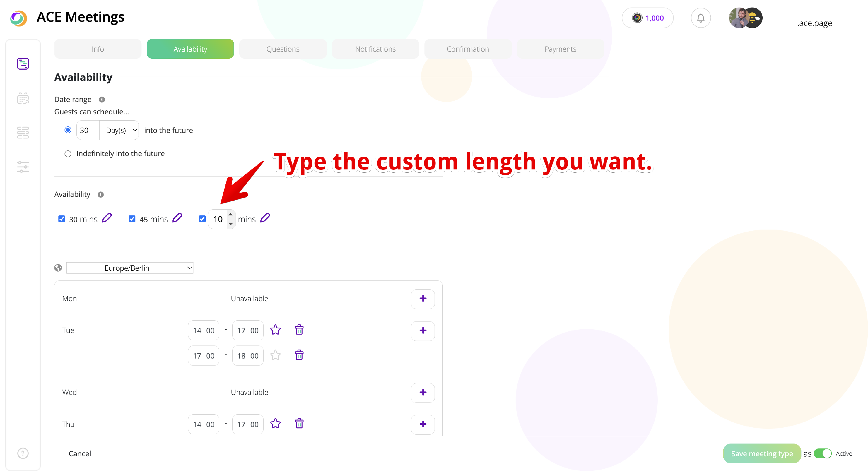The image size is (868, 471).
Task: Open the settings sliders icon in the sidebar
Action: pos(23,167)
